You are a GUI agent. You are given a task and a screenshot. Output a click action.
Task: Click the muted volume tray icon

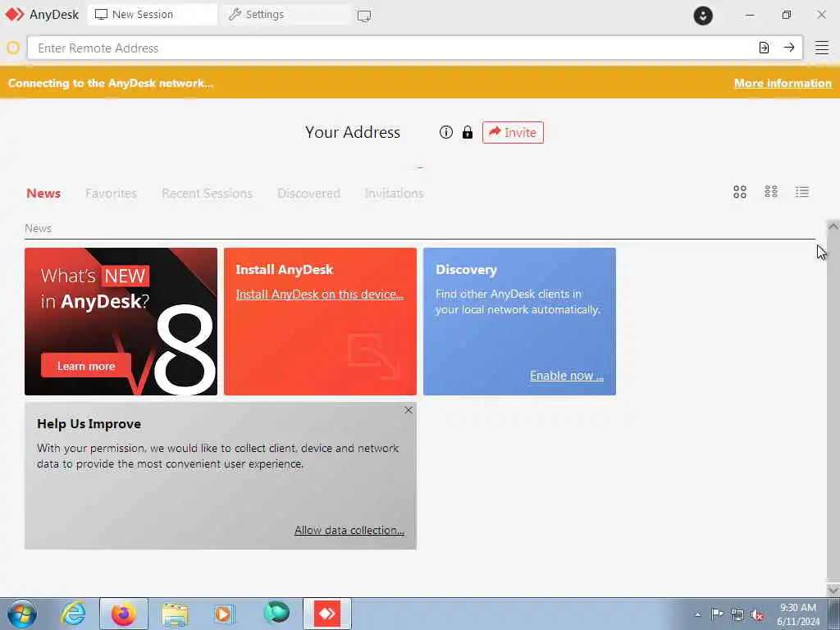757,615
